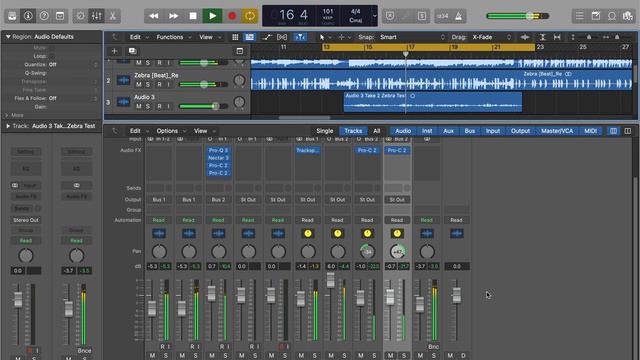Switch mixer to Single view
The image size is (640, 360).
tap(325, 131)
